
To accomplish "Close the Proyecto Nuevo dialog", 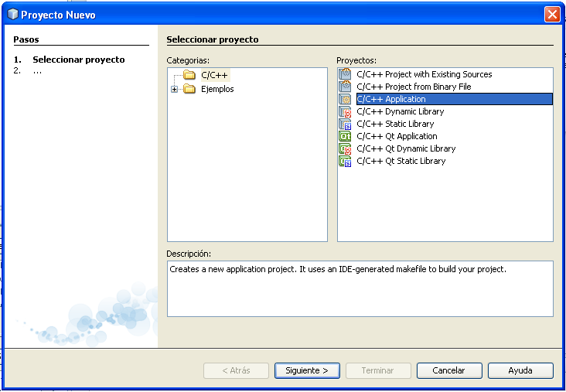I will [x=552, y=15].
